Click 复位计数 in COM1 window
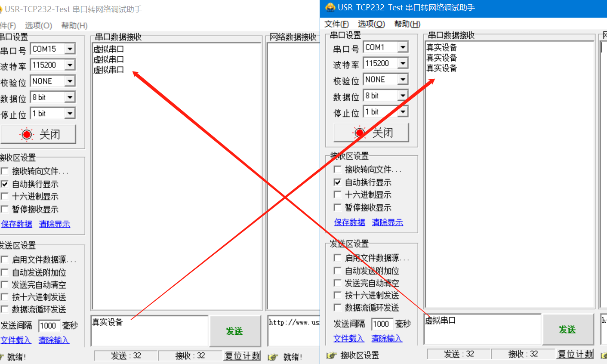The width and height of the screenshot is (607, 364). 575,354
